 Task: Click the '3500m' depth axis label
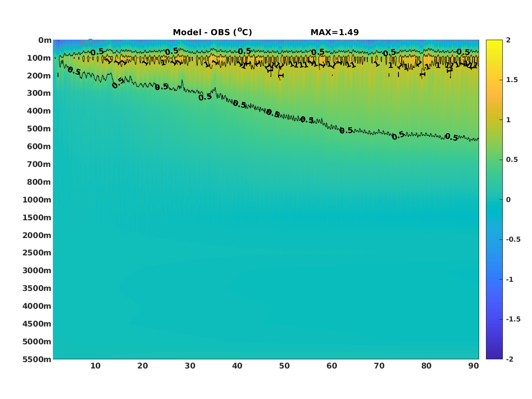pos(37,288)
